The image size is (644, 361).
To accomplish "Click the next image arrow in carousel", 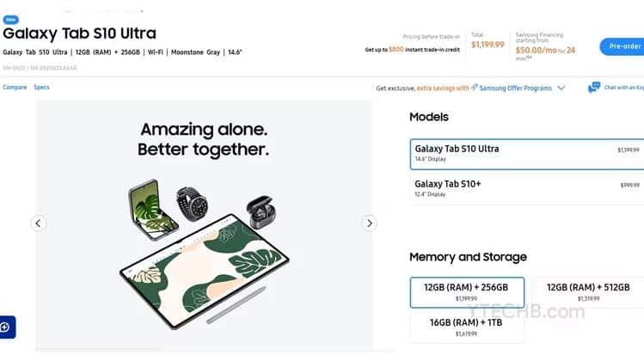I will click(369, 223).
